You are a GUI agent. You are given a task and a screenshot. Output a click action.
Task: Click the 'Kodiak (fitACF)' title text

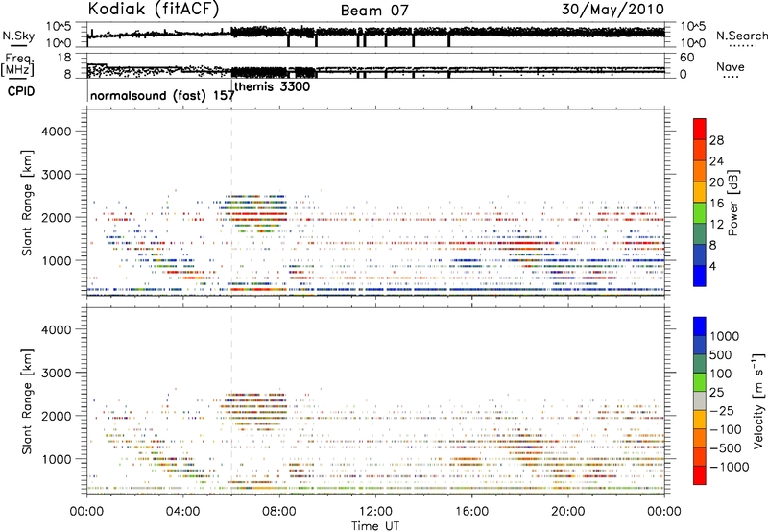tap(154, 10)
